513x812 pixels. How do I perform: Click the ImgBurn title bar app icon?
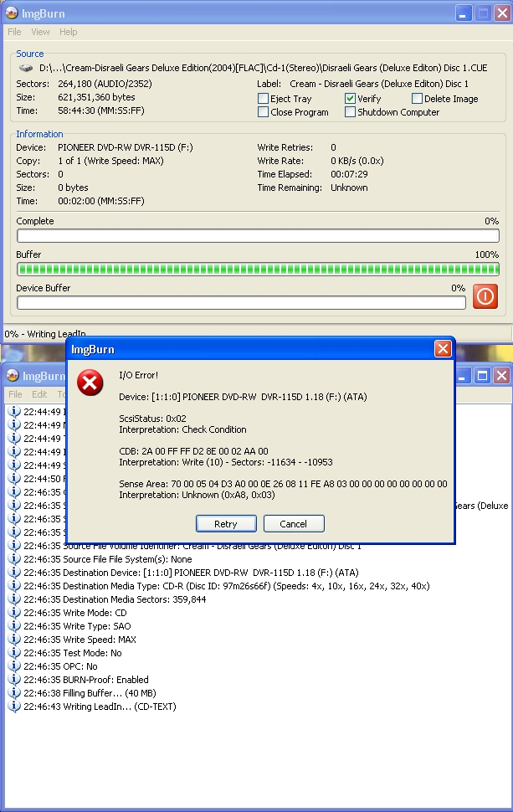click(12, 13)
